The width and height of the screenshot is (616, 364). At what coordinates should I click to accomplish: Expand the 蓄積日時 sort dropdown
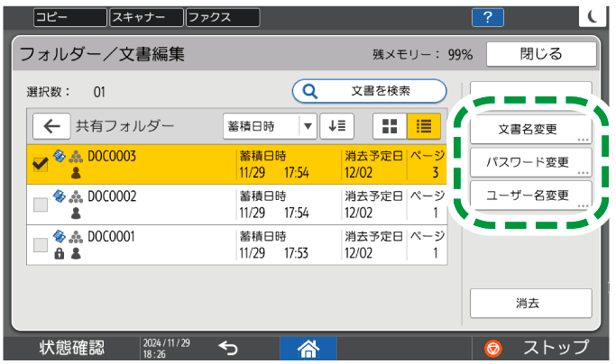click(x=270, y=126)
